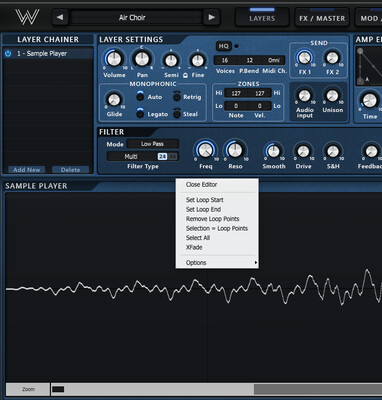Open the Midi Ch. Omni selector
382x400 pixels.
coord(274,60)
